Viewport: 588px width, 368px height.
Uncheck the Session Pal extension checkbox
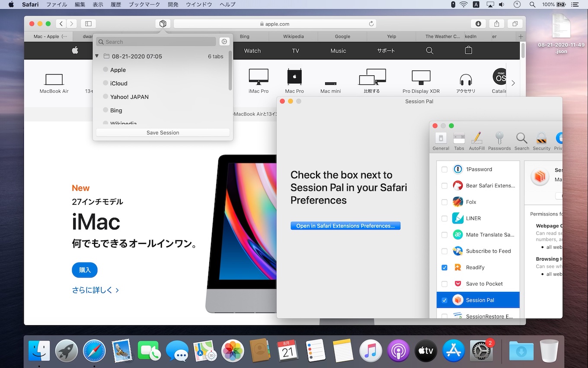pos(444,300)
